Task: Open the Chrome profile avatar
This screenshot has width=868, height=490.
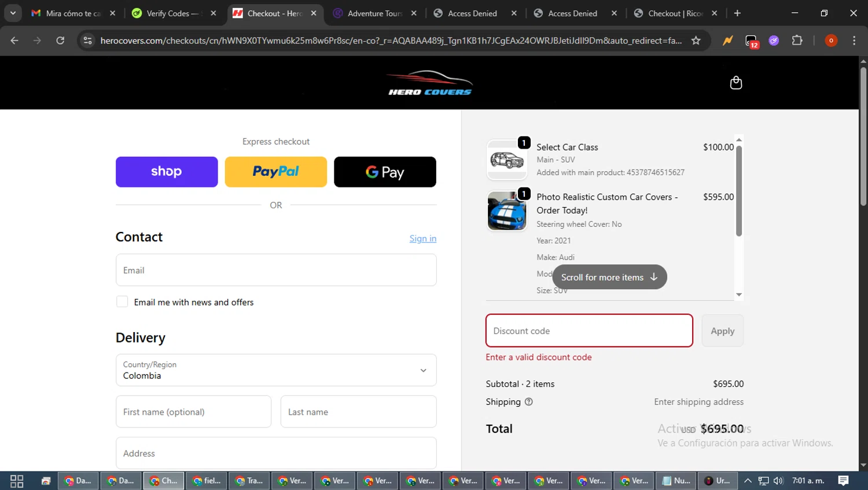Action: point(831,40)
